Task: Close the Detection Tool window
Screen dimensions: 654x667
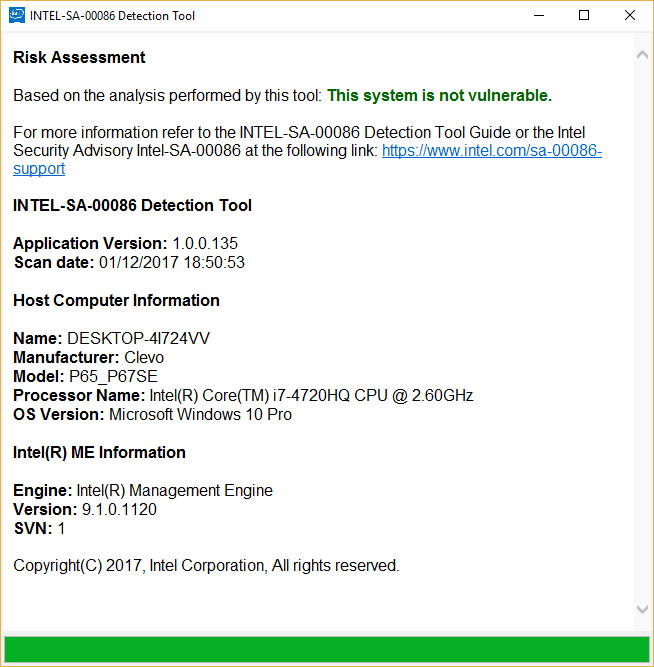Action: [630, 15]
